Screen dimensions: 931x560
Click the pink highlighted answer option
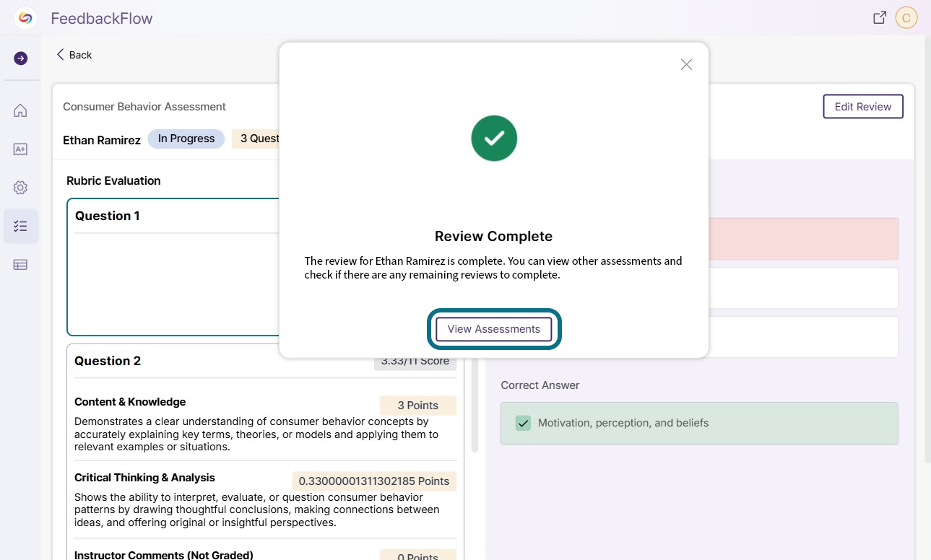pos(804,239)
